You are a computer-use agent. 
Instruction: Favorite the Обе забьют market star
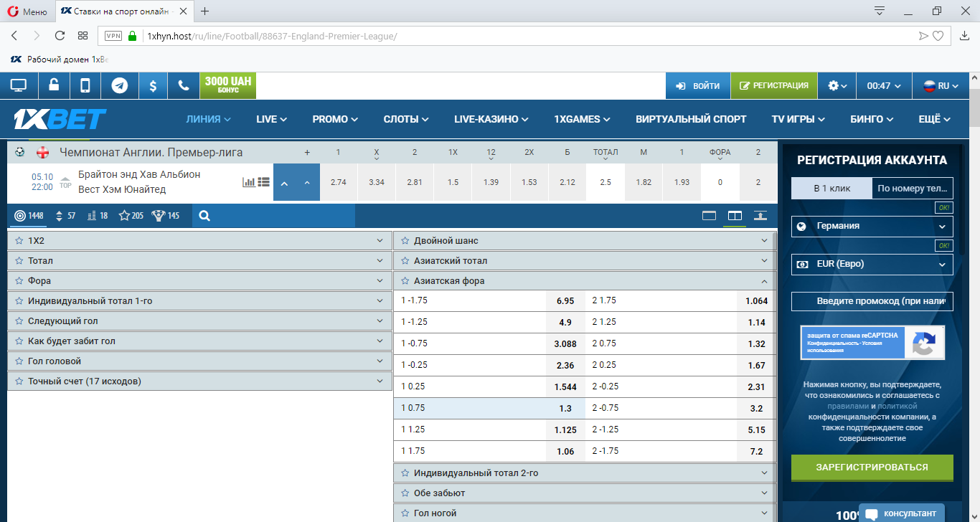405,493
